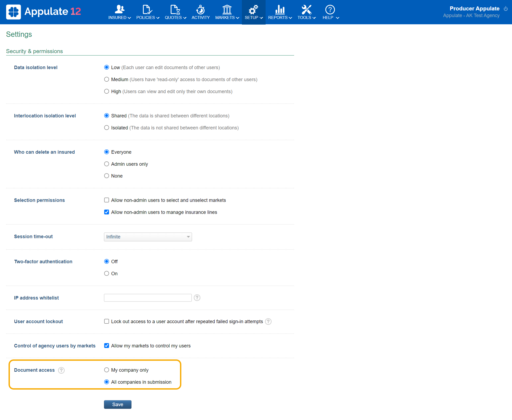Click the Reports bar chart icon
Viewport: 512px width, 420px height.
(280, 10)
